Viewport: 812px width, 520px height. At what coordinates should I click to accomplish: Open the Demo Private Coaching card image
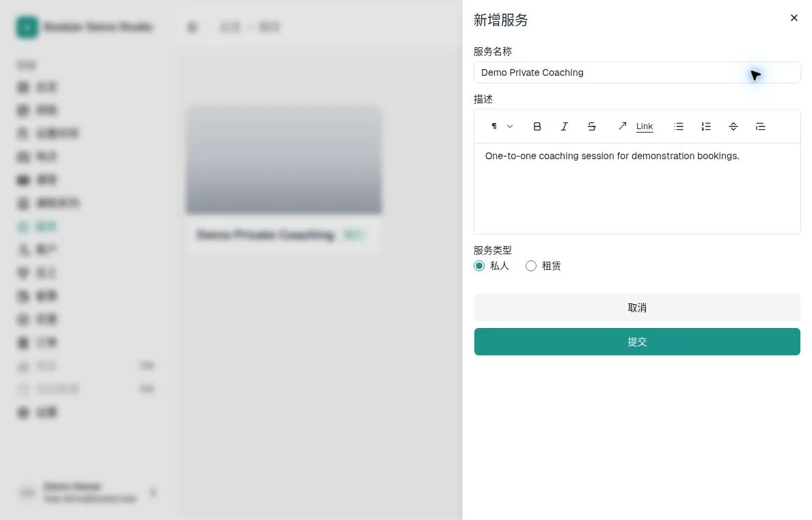click(x=284, y=159)
